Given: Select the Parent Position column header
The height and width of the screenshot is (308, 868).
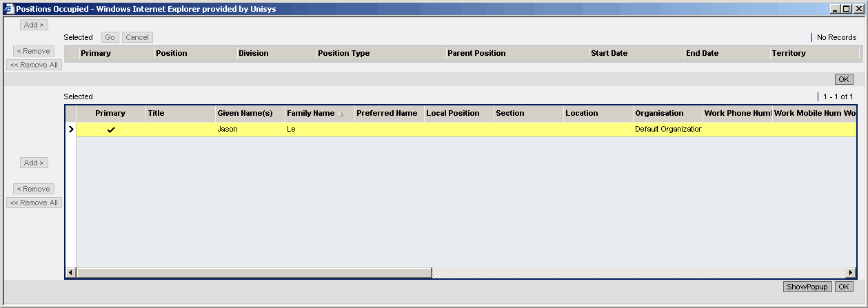Looking at the screenshot, I should tap(476, 53).
